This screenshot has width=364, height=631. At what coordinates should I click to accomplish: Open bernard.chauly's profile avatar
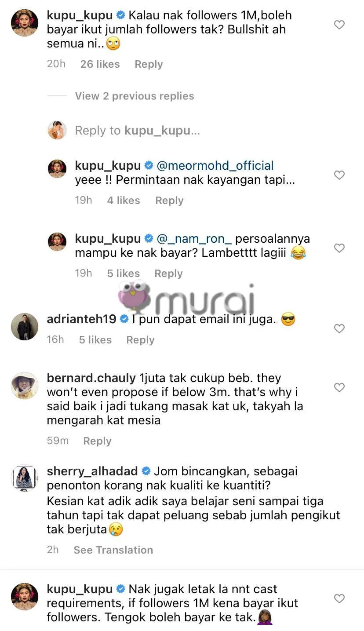pyautogui.click(x=24, y=386)
